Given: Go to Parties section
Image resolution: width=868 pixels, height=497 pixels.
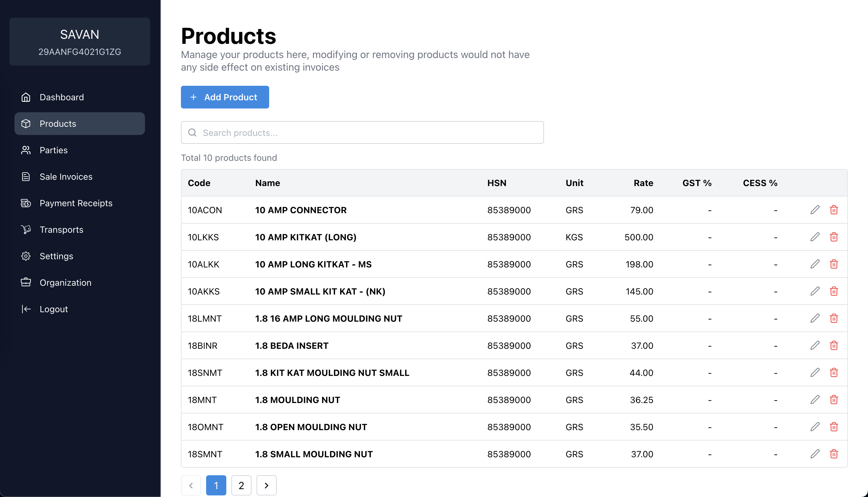Looking at the screenshot, I should click(x=54, y=150).
